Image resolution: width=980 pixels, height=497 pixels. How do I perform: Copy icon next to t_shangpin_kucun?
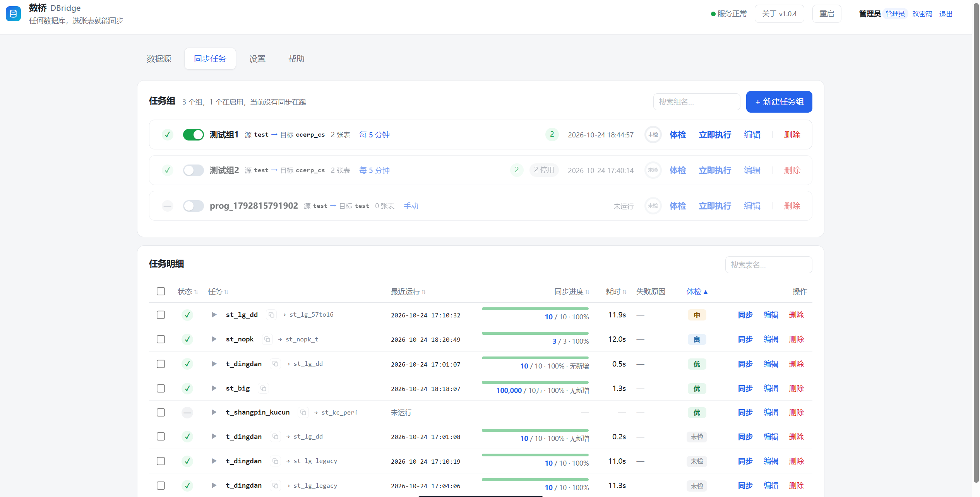coord(303,413)
